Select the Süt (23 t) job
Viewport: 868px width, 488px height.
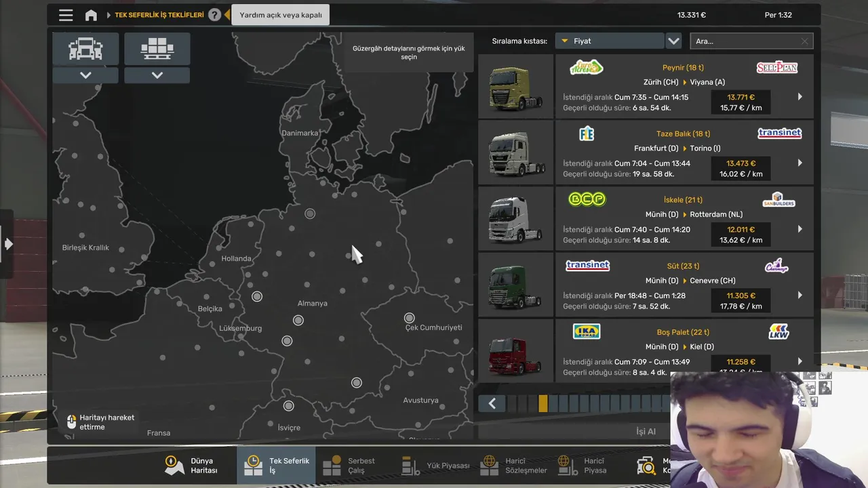(684, 285)
